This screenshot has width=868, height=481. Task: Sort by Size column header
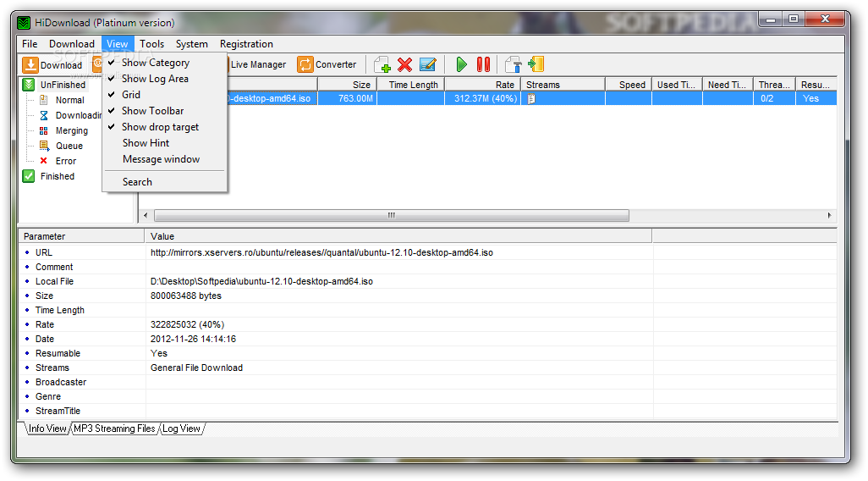pos(347,85)
